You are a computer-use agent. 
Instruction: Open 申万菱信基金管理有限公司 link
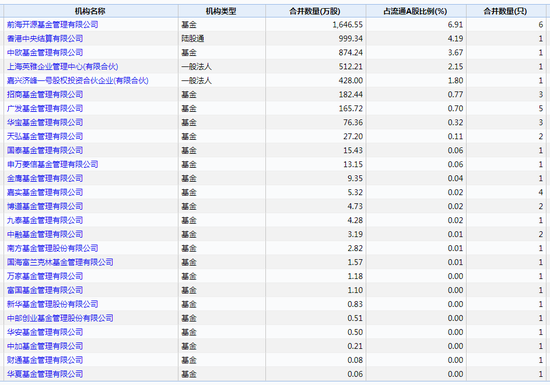(53, 164)
